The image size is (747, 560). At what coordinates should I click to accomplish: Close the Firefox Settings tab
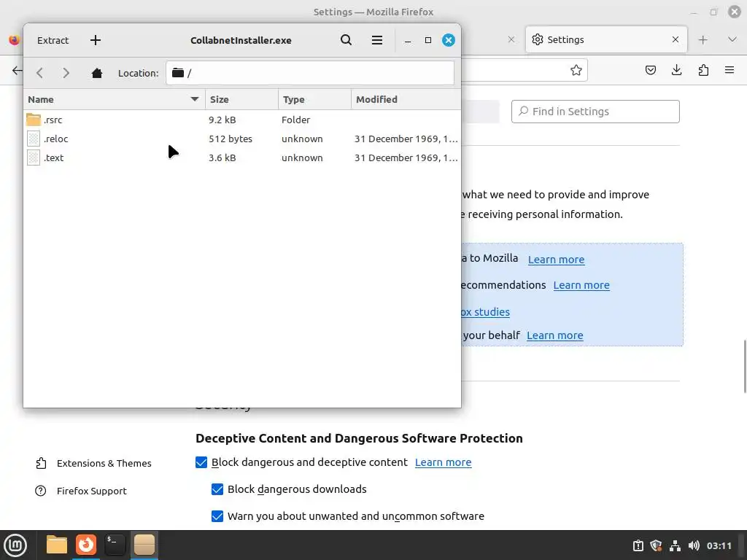[x=676, y=39]
